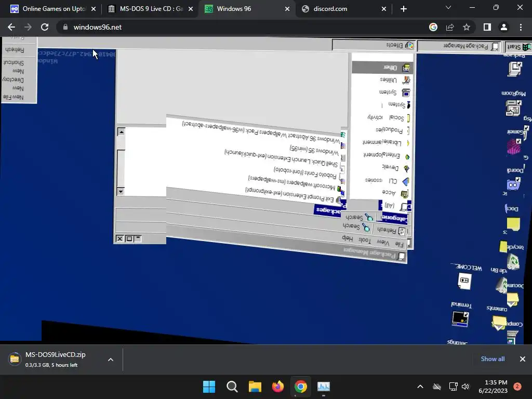This screenshot has width=532, height=399.
Task: Open a new browser tab
Action: pyautogui.click(x=403, y=9)
